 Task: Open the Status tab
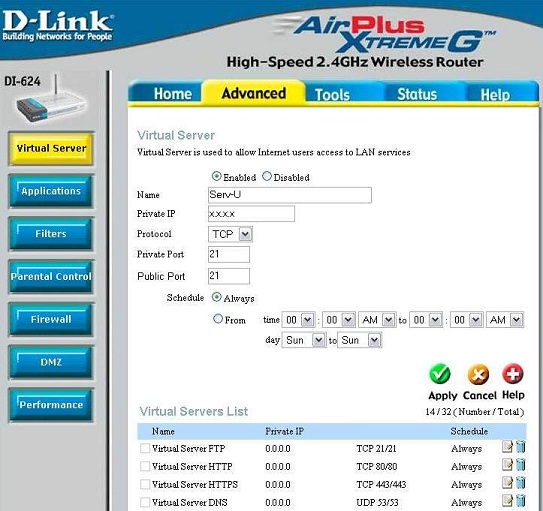[417, 94]
